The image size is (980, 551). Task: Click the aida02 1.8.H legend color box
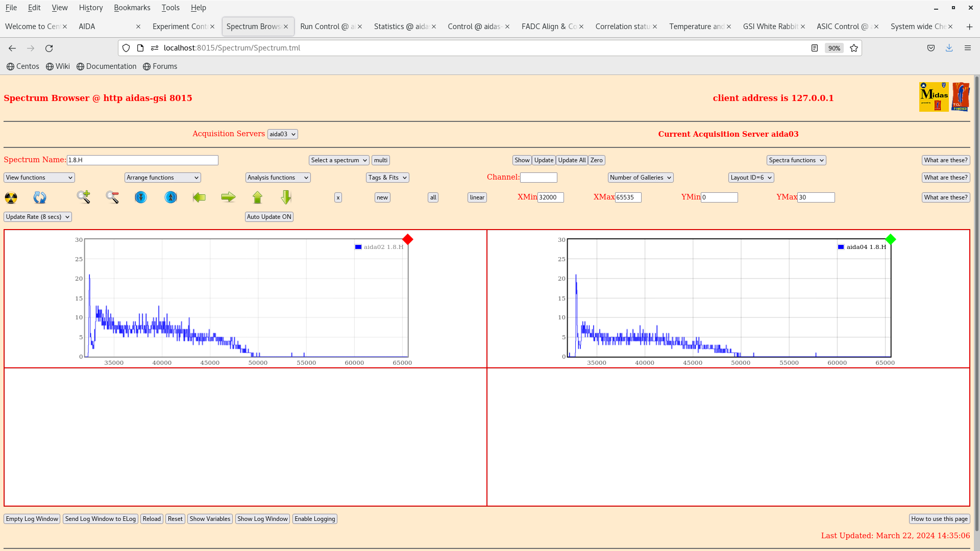coord(358,247)
